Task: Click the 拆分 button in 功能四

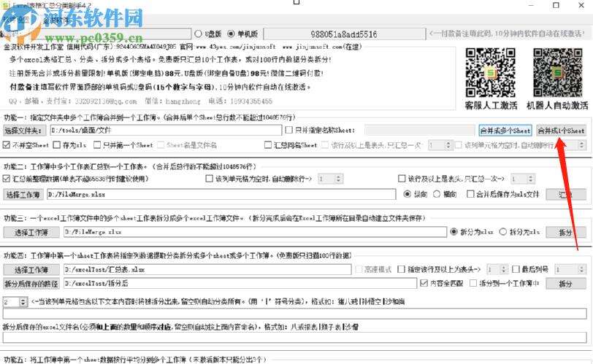Action: pyautogui.click(x=566, y=284)
